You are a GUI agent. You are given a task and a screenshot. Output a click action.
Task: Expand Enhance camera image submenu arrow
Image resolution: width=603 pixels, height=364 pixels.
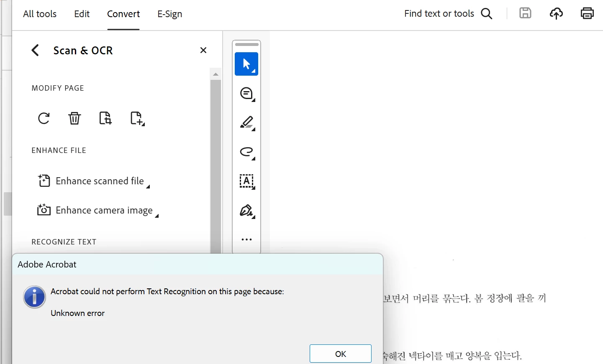coord(157,216)
